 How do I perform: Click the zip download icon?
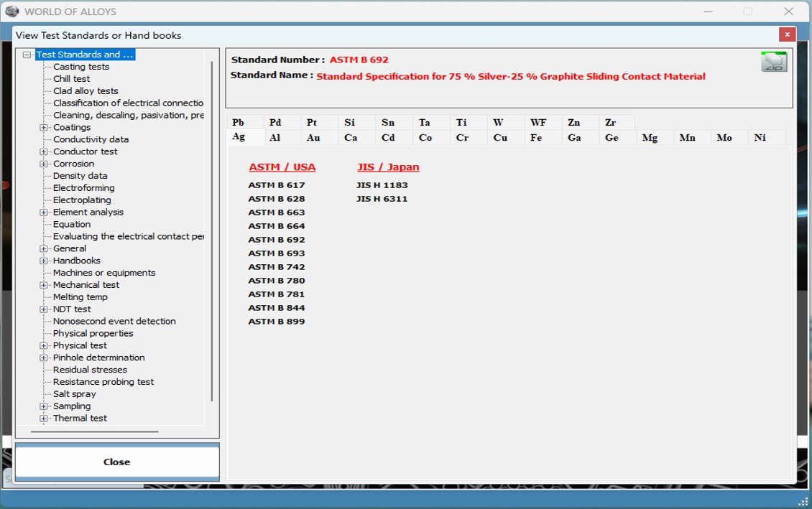[x=774, y=62]
